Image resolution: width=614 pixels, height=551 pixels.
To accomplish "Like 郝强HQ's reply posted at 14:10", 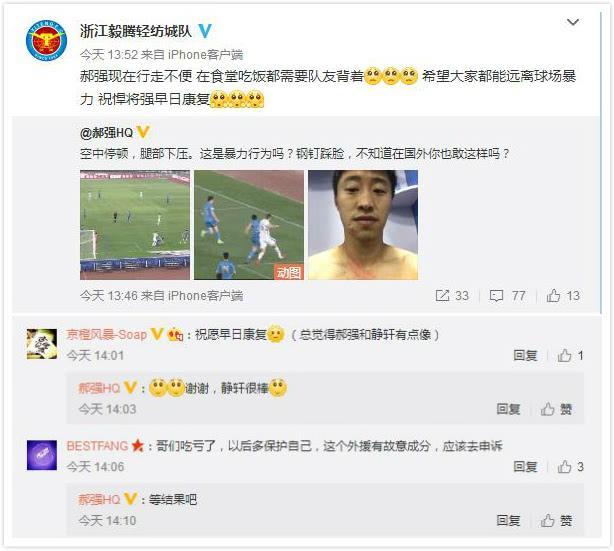I will (x=556, y=520).
